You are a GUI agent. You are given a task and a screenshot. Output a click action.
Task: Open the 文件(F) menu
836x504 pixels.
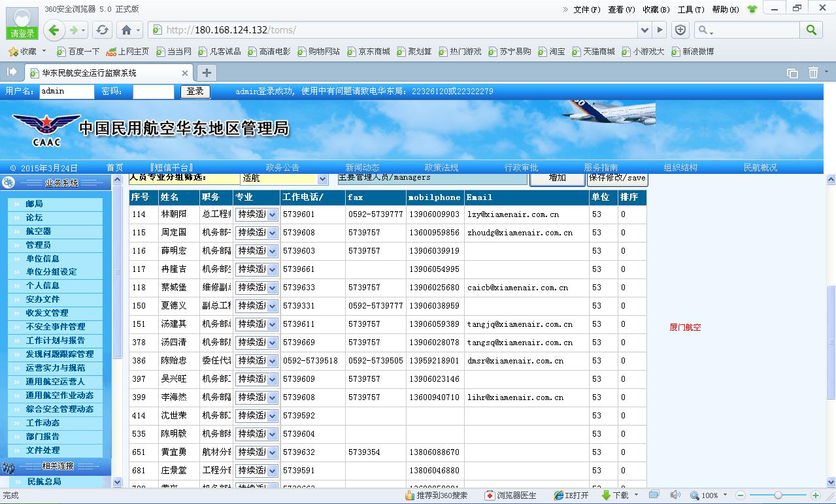click(586, 9)
